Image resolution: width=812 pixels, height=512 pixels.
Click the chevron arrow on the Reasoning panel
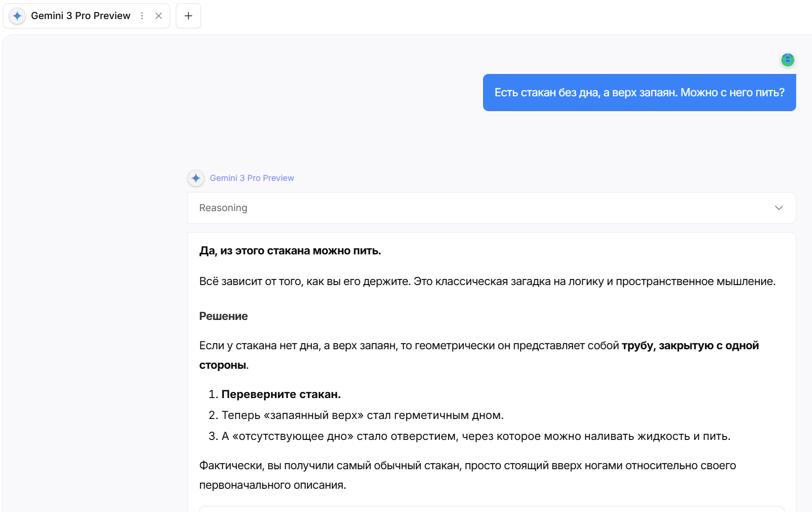(778, 208)
